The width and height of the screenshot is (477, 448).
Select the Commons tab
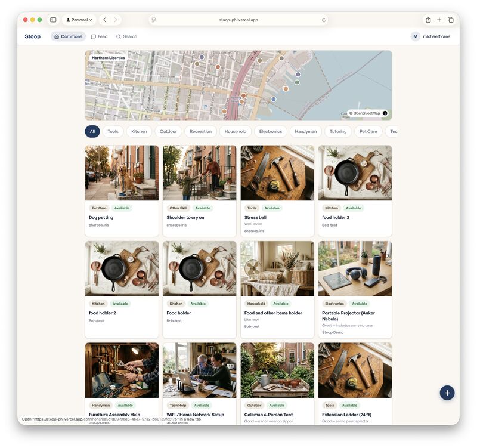click(68, 36)
